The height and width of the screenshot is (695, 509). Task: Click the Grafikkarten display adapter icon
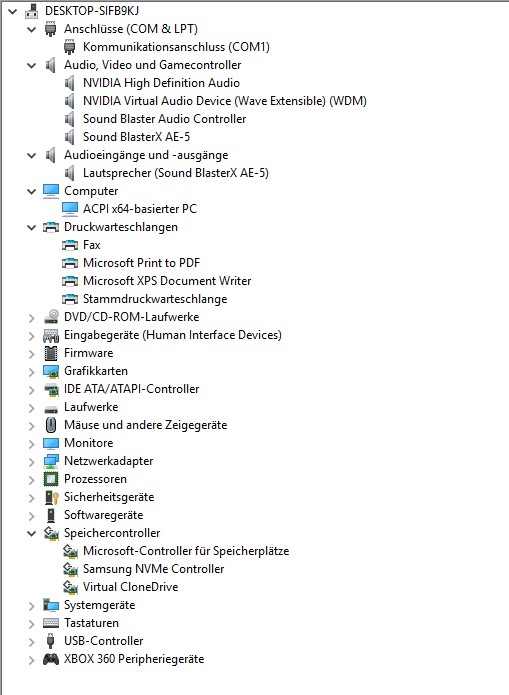pos(51,371)
